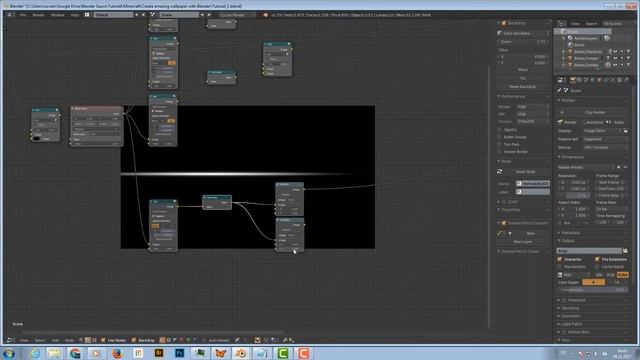This screenshot has height=360, width=640.
Task: Open Adobe Bridge from the taskbar
Action: coord(159,353)
